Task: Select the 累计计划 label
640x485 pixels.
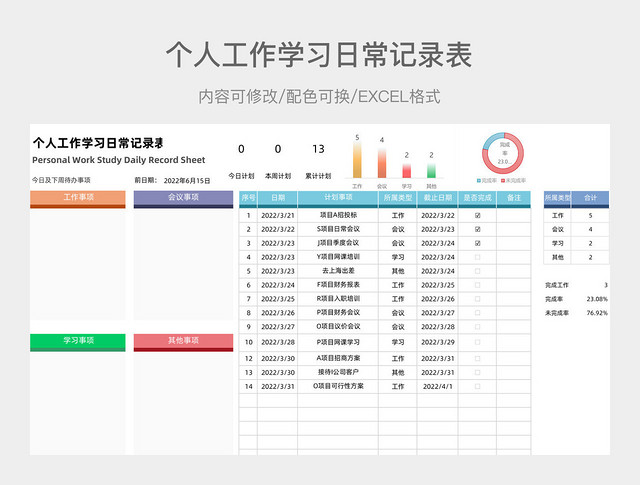Action: point(318,176)
